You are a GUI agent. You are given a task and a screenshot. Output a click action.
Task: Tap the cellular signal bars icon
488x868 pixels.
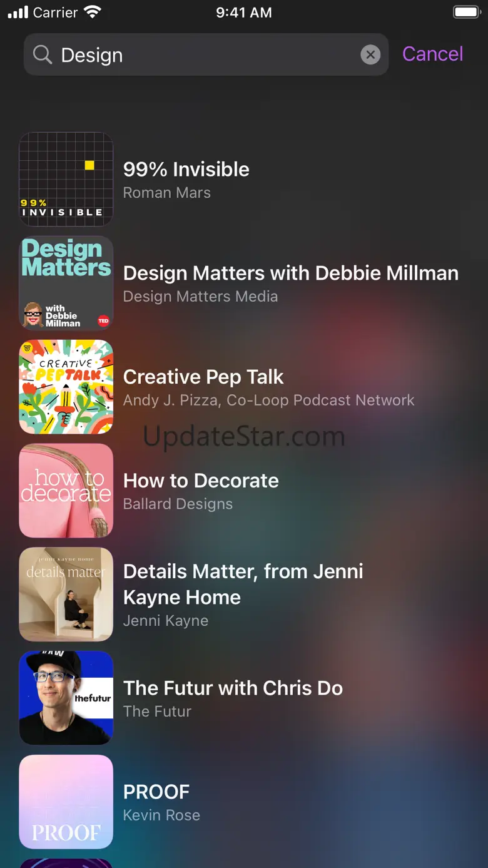[18, 12]
